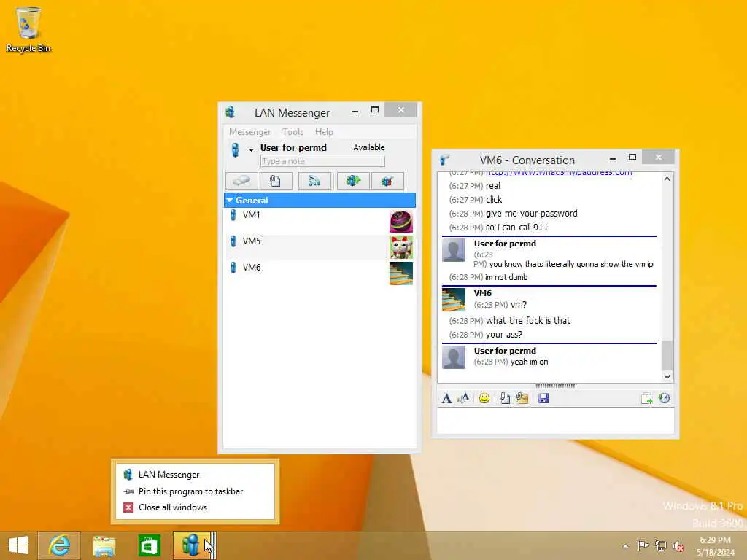Open the Recycle Bin on the desktop
Viewport: 747px width, 560px height.
(28, 29)
